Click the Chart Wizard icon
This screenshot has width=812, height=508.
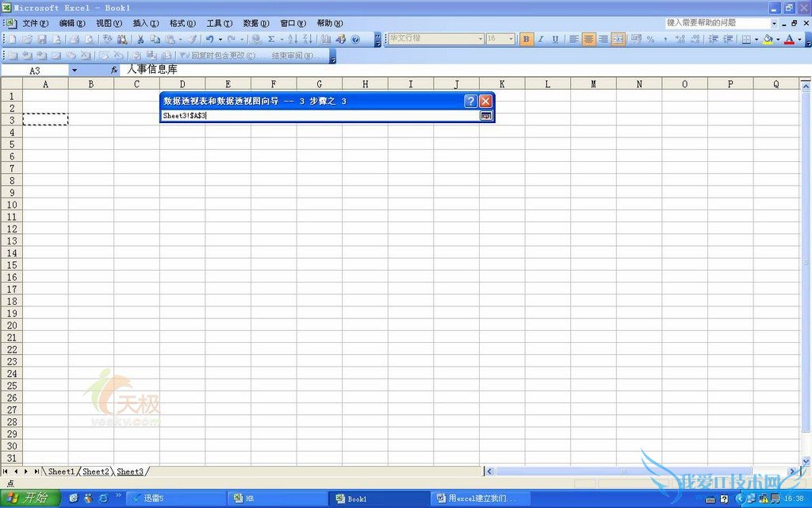(x=326, y=40)
